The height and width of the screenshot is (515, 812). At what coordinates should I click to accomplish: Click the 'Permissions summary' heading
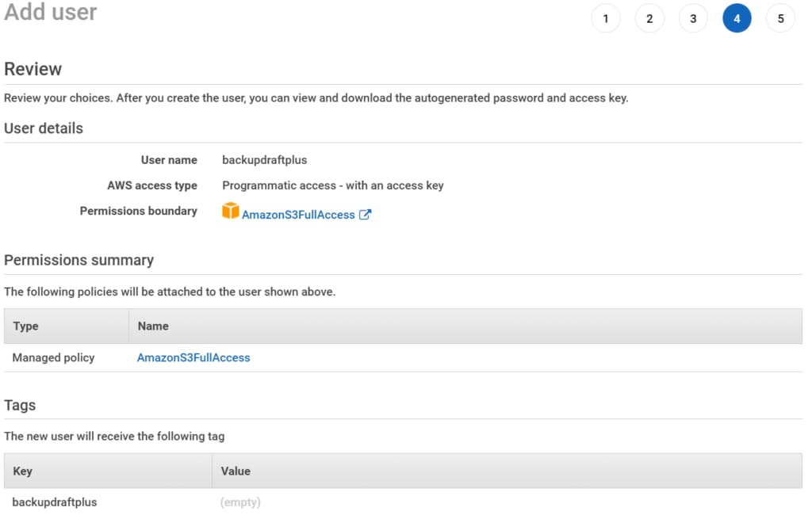(79, 260)
